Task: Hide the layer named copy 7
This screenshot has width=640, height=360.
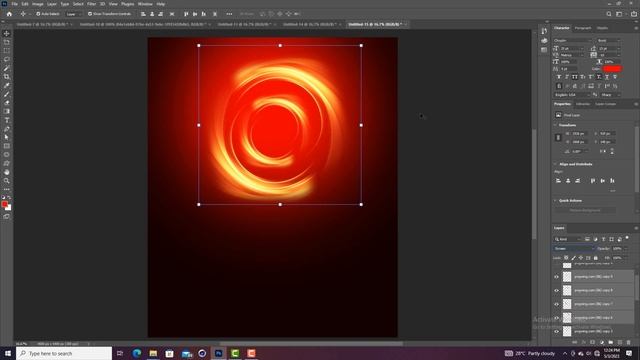Action: point(556,304)
